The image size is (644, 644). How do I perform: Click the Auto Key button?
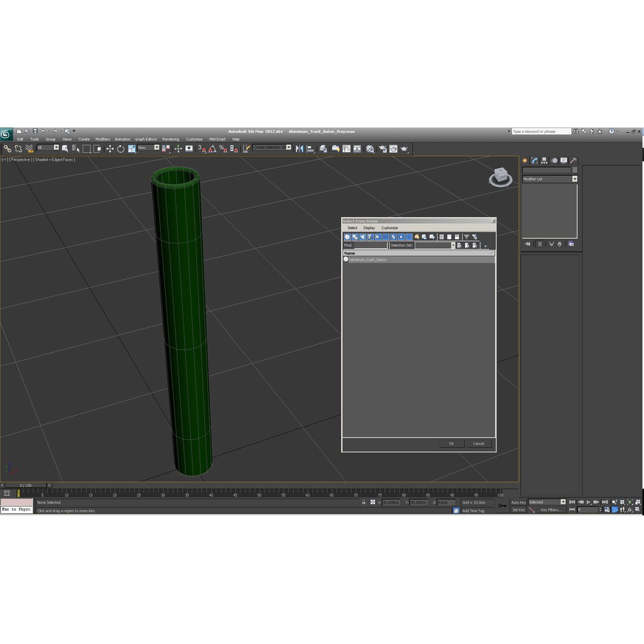click(x=518, y=502)
